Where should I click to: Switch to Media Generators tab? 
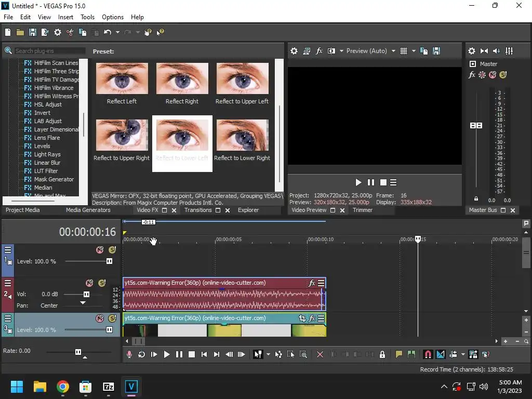tap(88, 210)
